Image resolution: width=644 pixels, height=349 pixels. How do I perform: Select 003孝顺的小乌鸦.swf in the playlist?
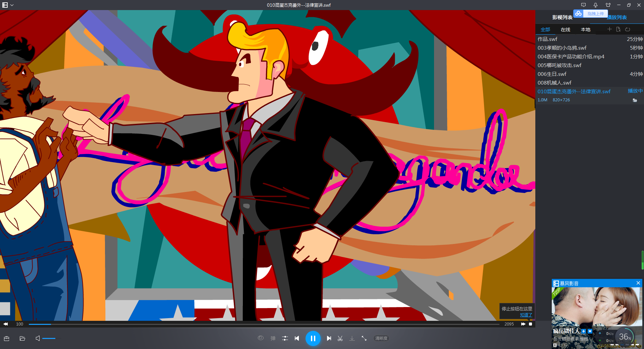pyautogui.click(x=590, y=48)
